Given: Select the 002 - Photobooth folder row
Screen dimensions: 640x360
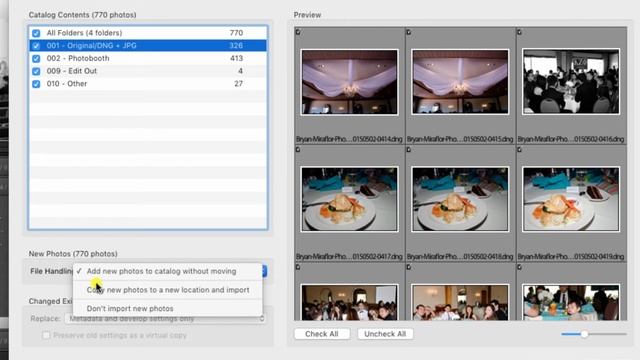Looking at the screenshot, I should click(x=148, y=58).
